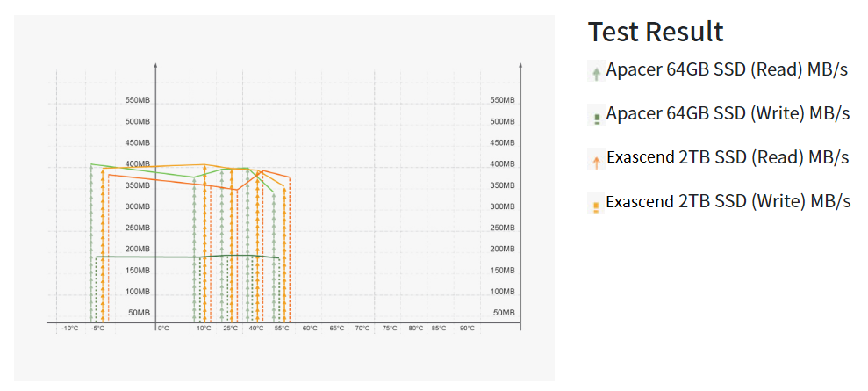This screenshot has height=391, width=868.
Task: Click the 100MB label on the left axis
Action: coord(137,292)
